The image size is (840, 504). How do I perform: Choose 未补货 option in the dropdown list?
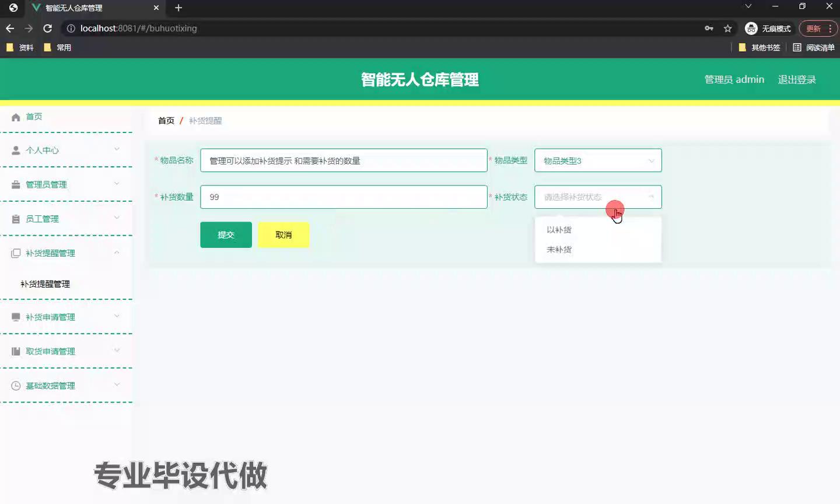click(559, 250)
